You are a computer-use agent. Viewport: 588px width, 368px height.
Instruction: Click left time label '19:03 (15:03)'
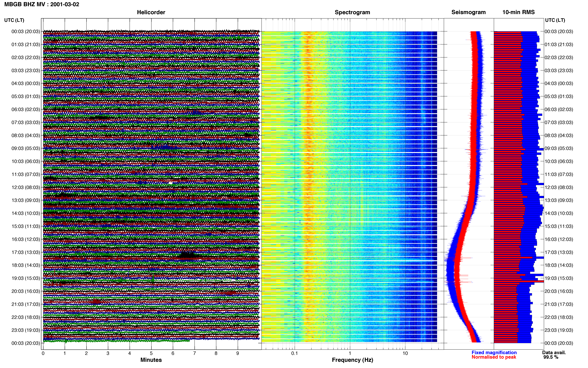(26, 278)
